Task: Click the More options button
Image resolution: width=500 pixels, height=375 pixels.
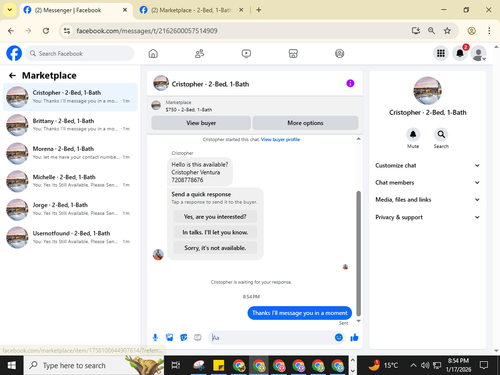Action: click(305, 123)
